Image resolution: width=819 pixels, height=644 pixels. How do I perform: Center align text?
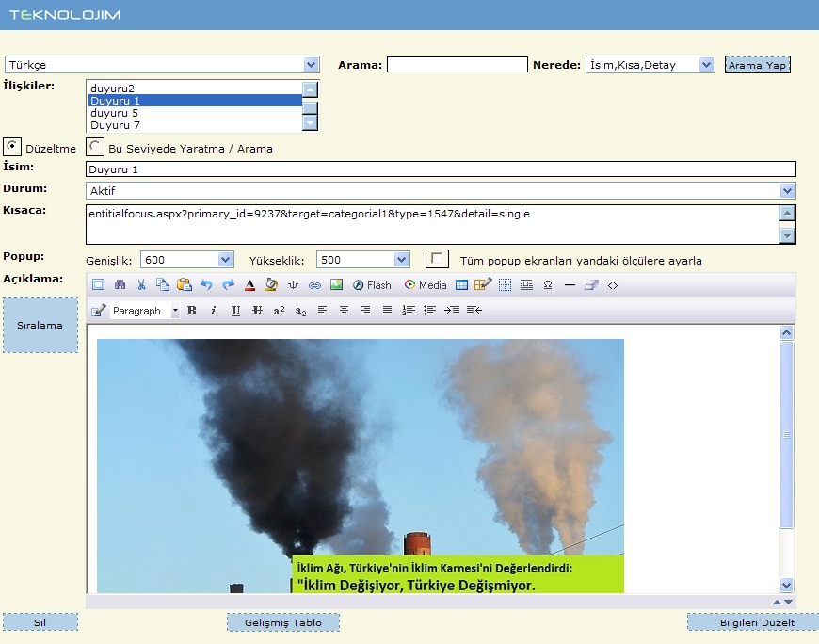click(x=344, y=311)
